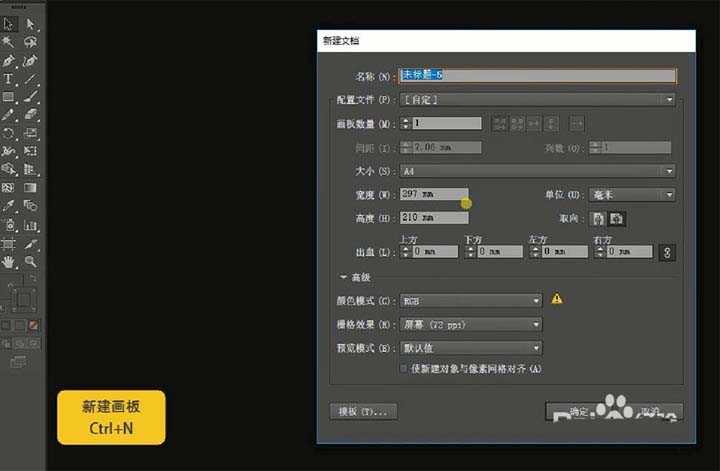Click the color mode warning icon
Image resolution: width=720 pixels, height=471 pixels.
(557, 299)
